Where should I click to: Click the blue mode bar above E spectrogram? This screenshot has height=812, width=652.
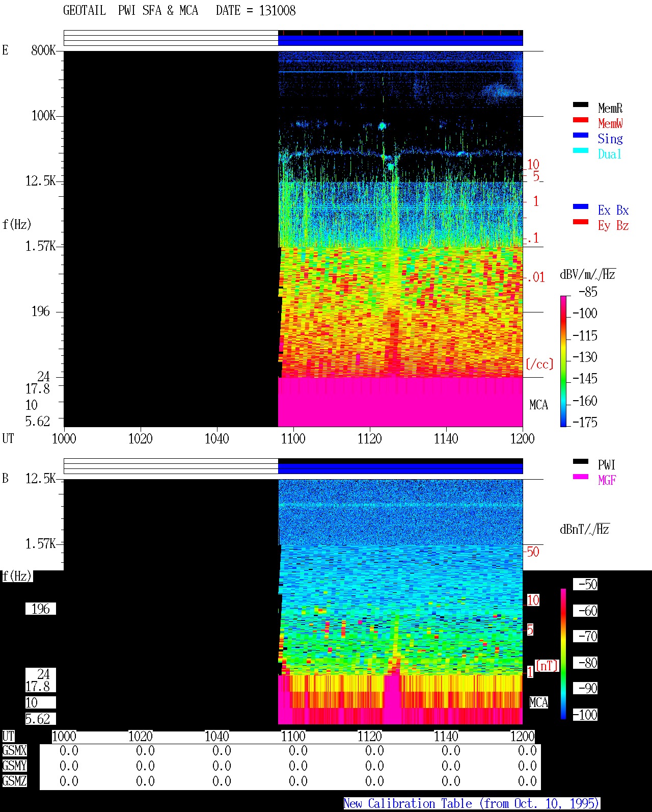tap(400, 40)
